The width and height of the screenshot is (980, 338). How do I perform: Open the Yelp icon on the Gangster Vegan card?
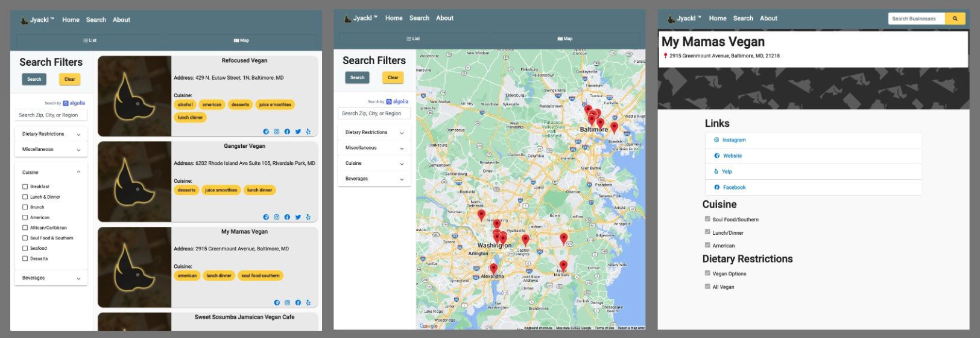308,217
